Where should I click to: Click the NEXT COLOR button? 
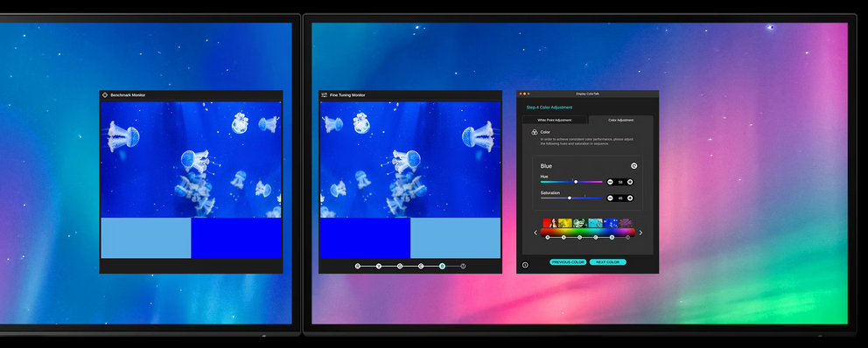[608, 262]
